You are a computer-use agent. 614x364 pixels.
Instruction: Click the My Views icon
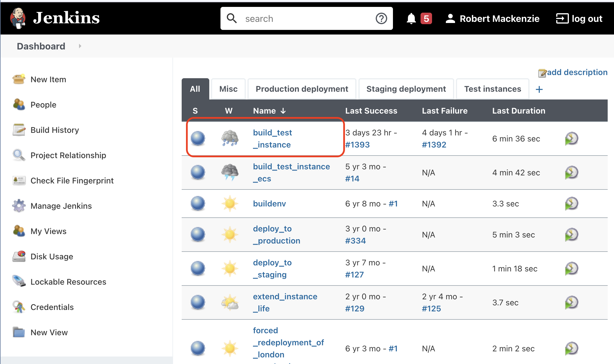click(19, 231)
